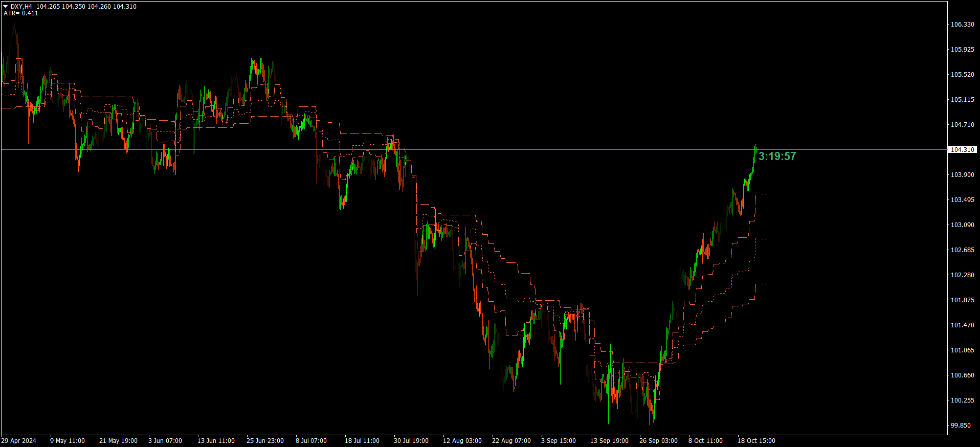
Task: Click the 103.900 price scale label
Action: coord(962,174)
